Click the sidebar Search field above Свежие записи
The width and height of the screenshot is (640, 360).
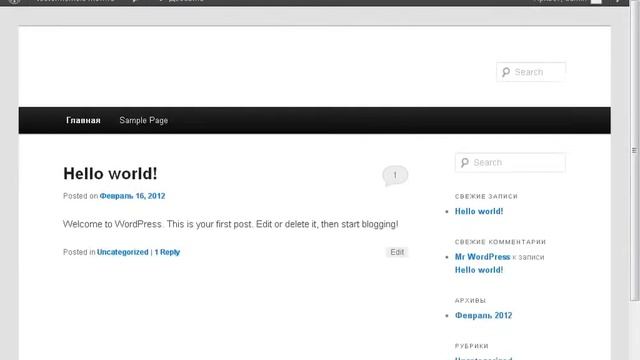click(x=510, y=162)
